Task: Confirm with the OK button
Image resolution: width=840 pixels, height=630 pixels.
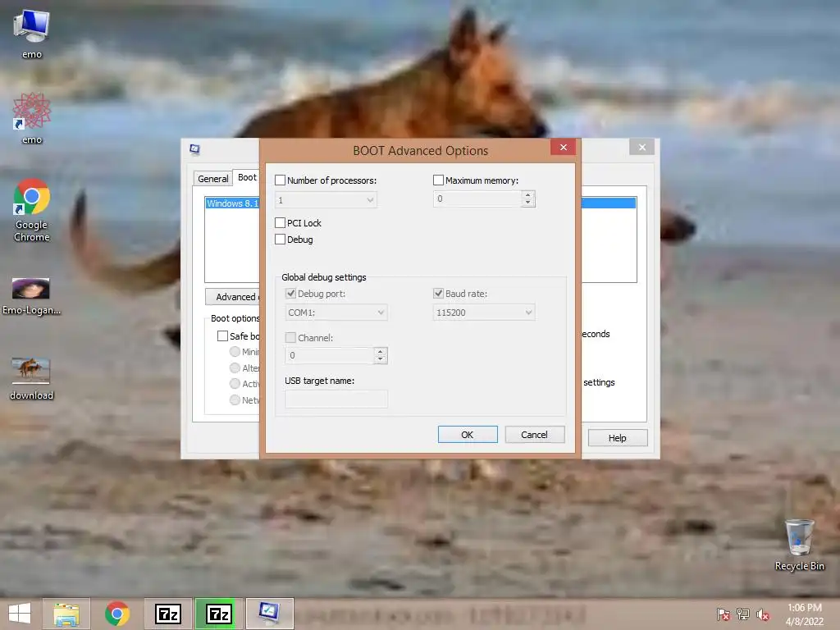Action: click(468, 435)
